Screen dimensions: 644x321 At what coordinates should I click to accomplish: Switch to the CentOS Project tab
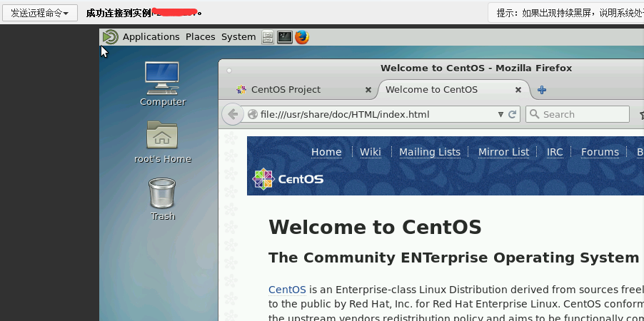pos(286,90)
